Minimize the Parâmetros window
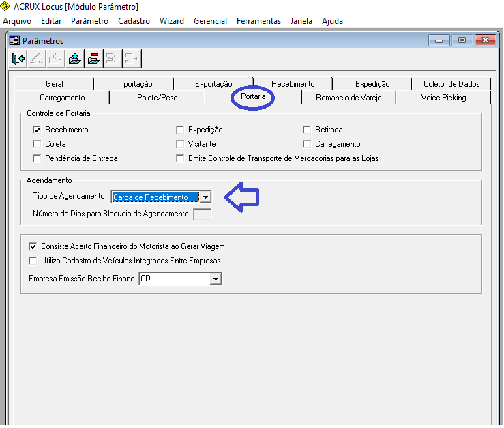 tap(439, 40)
